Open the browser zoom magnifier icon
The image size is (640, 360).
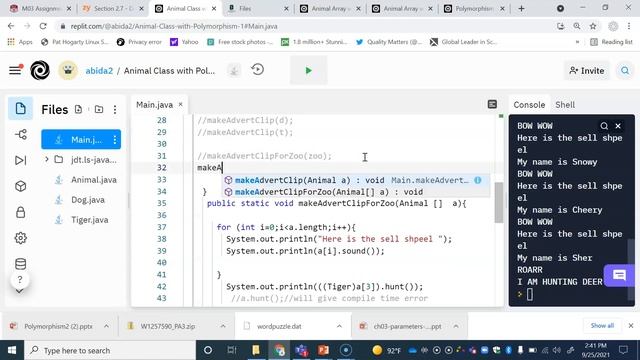[x=577, y=26]
